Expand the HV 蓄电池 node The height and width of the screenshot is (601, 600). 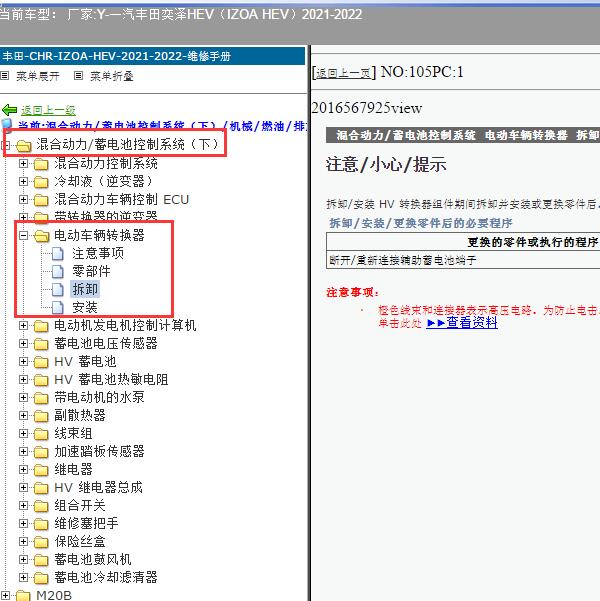pyautogui.click(x=23, y=361)
